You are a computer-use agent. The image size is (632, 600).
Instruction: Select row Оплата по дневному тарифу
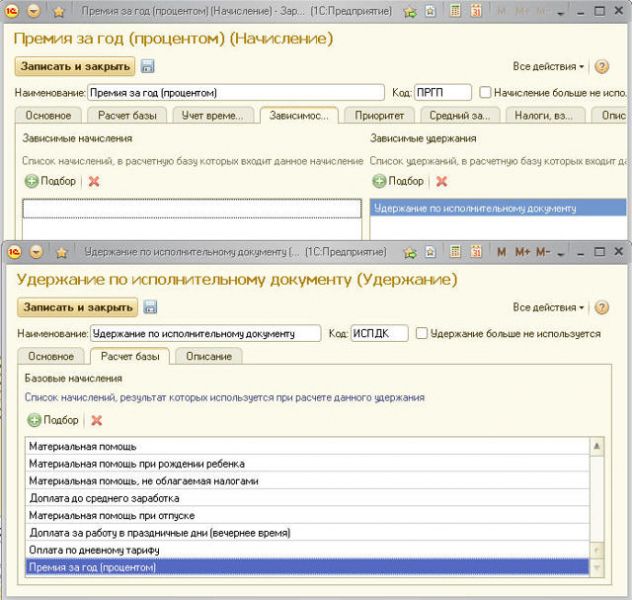tap(308, 550)
